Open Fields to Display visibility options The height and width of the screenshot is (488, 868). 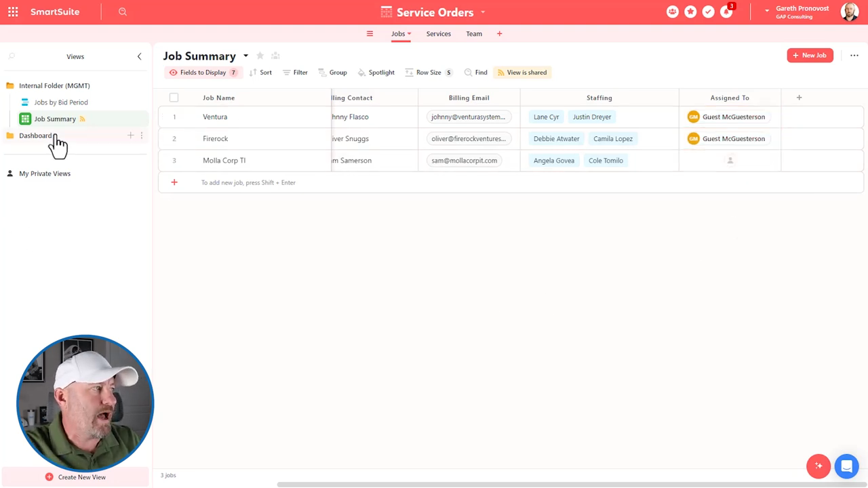[202, 73]
